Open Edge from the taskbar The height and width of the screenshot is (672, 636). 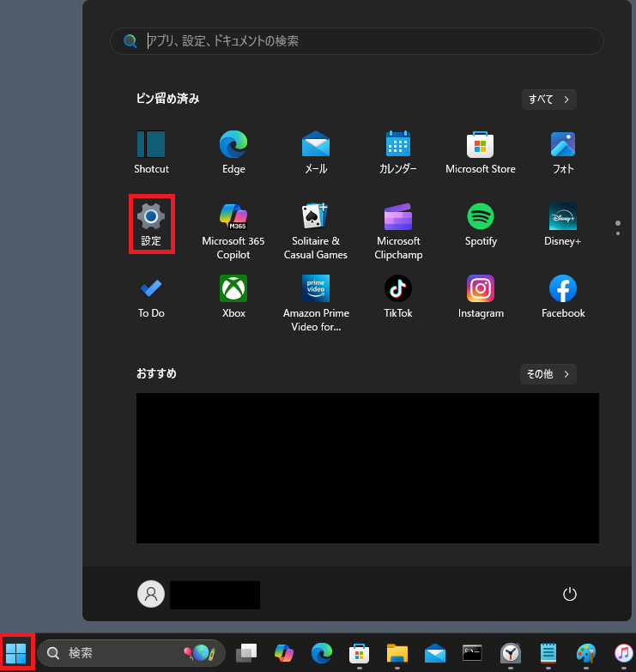pyautogui.click(x=321, y=653)
